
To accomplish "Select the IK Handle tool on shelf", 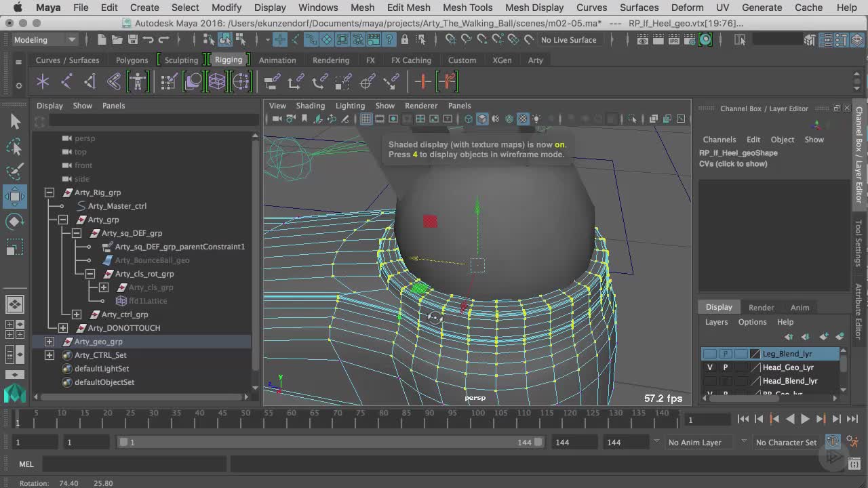I will click(90, 82).
